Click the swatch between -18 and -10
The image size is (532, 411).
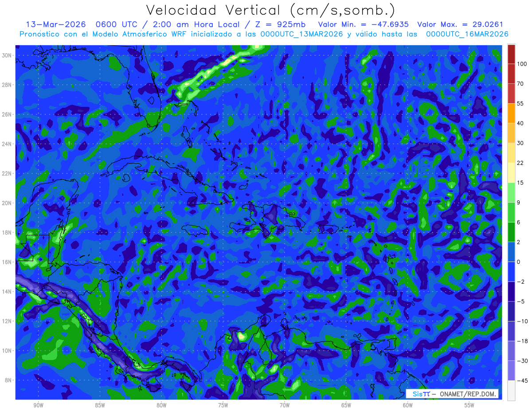(511, 331)
